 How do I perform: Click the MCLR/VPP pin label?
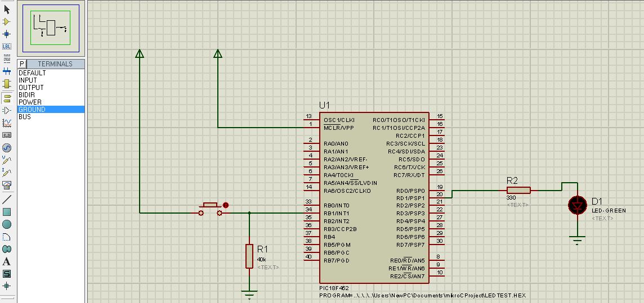(338, 128)
